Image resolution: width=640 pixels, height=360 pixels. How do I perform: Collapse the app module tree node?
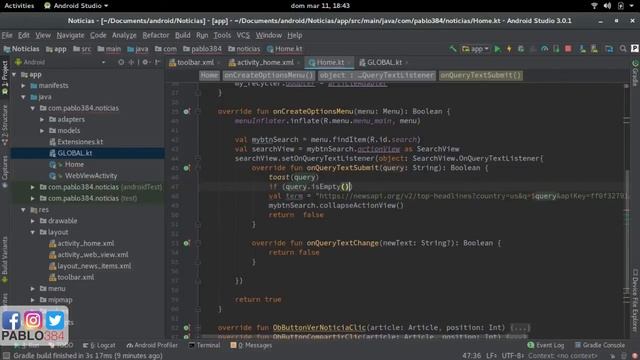(x=15, y=75)
